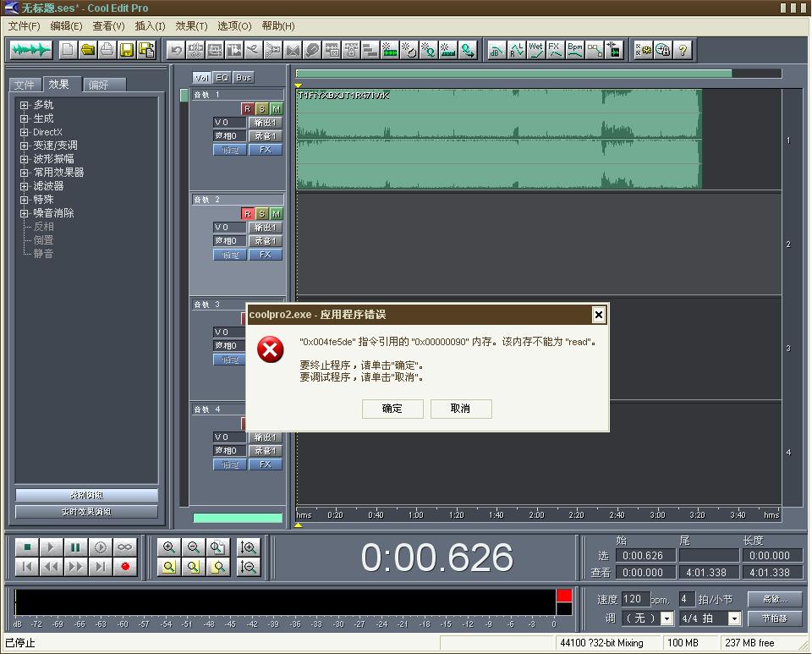Click the 实时效果编组 button
Viewport: 812px width, 654px height.
point(86,512)
